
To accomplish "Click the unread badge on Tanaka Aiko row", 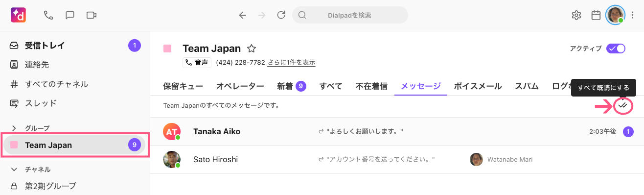I will point(628,131).
